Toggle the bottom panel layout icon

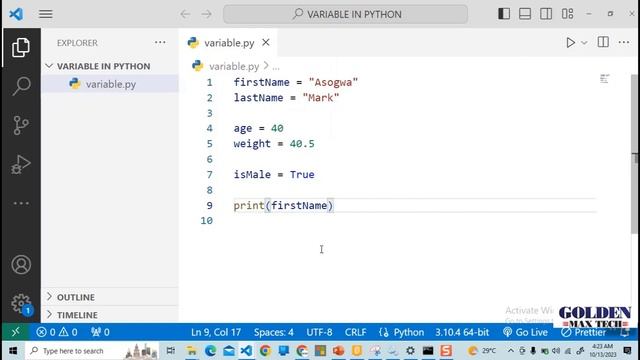(525, 14)
